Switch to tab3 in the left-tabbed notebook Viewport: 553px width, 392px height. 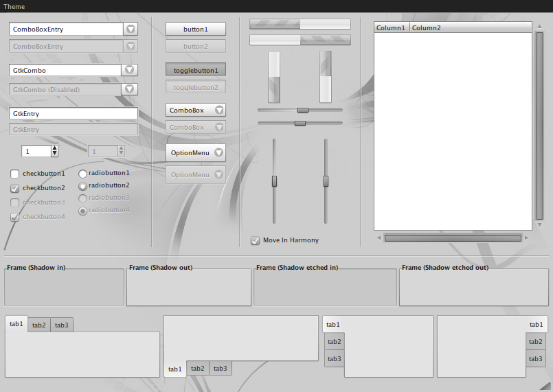[x=335, y=358]
